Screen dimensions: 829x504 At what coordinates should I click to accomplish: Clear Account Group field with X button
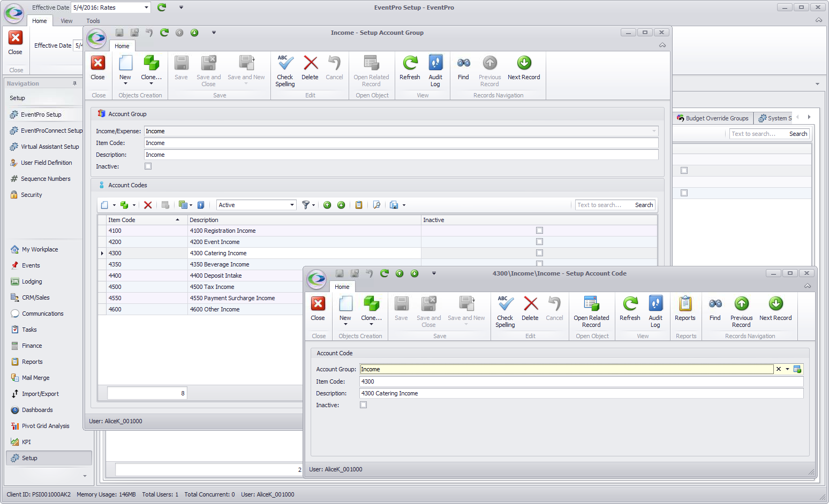(779, 369)
